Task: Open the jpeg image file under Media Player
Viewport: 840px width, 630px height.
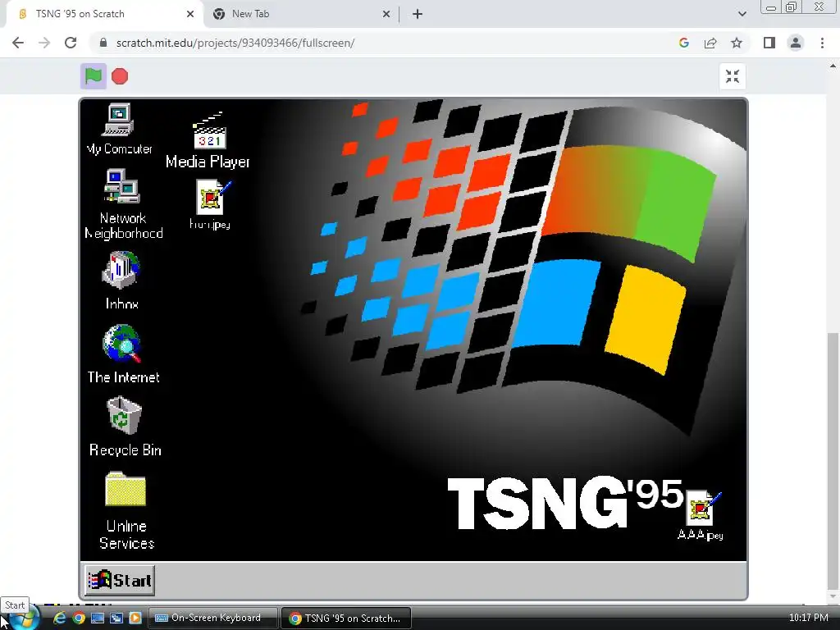Action: [x=210, y=204]
